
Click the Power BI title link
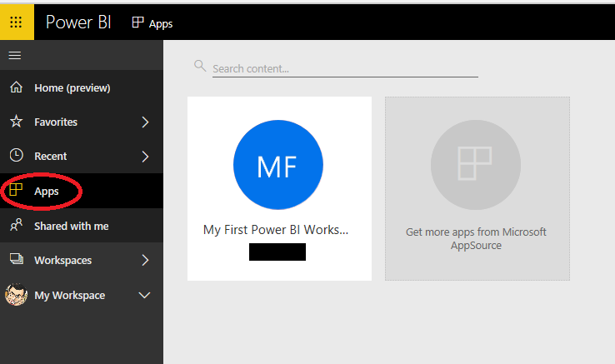click(x=78, y=22)
